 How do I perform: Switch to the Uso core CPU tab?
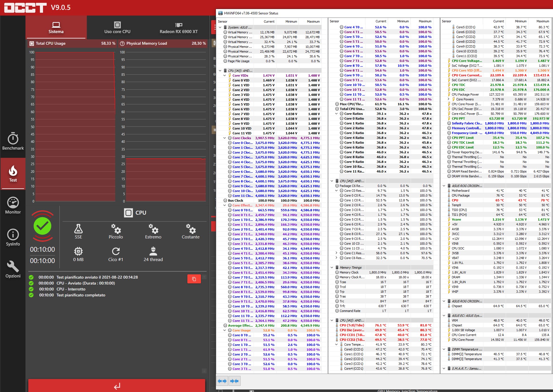(x=117, y=28)
